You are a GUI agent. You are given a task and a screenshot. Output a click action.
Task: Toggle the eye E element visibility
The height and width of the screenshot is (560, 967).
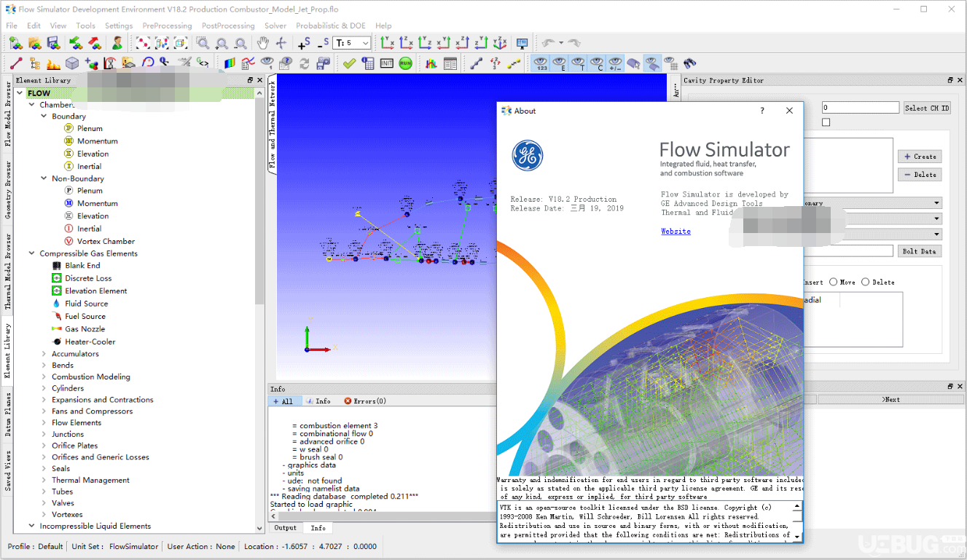(x=559, y=63)
